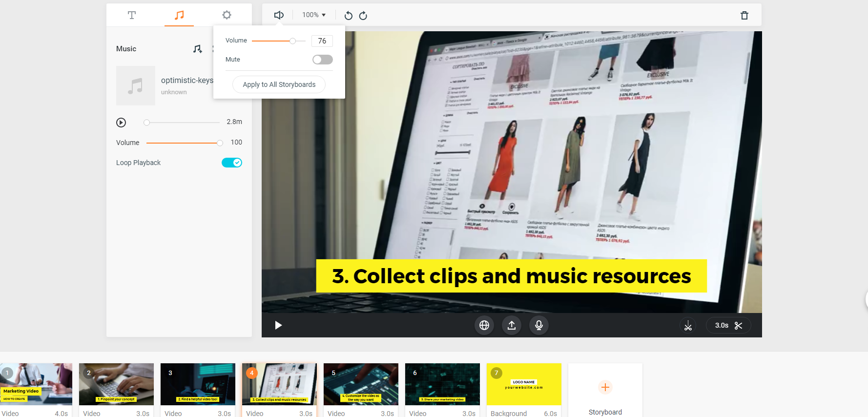Play the music track preview

121,123
